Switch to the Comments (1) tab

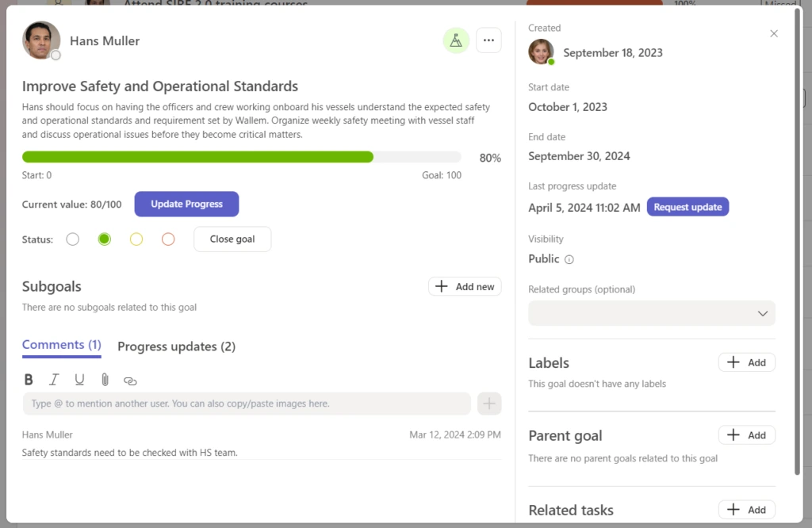click(62, 346)
